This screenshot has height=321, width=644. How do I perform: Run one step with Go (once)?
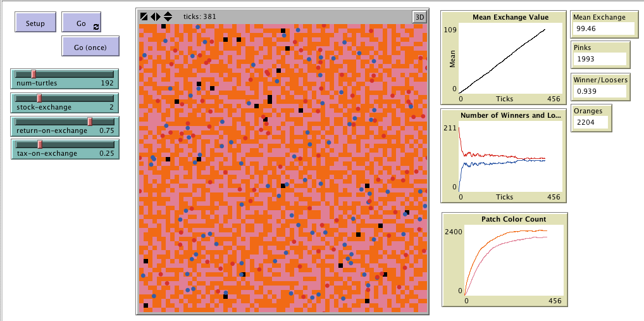click(x=90, y=47)
